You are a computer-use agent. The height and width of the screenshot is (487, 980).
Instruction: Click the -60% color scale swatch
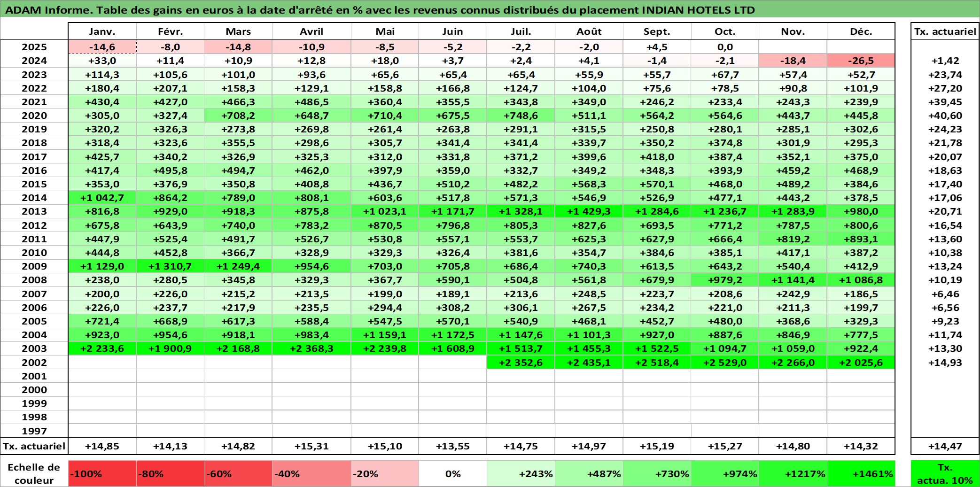point(238,473)
